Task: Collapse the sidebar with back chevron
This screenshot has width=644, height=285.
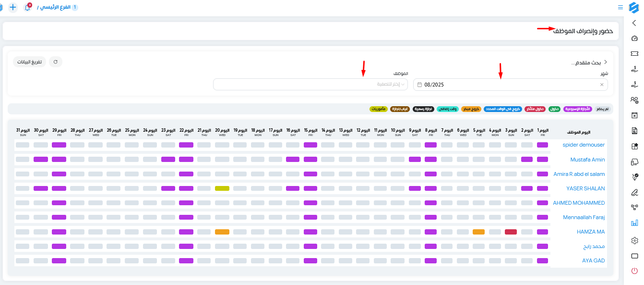Action: pyautogui.click(x=634, y=23)
